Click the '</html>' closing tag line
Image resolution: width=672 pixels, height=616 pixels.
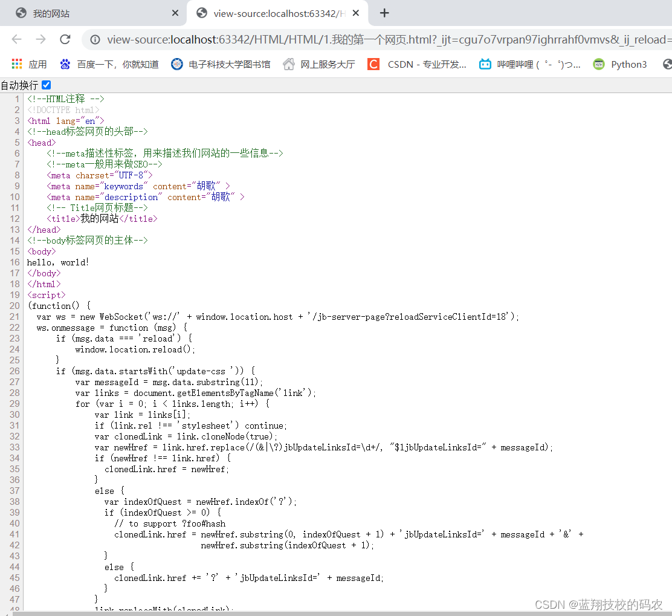44,284
